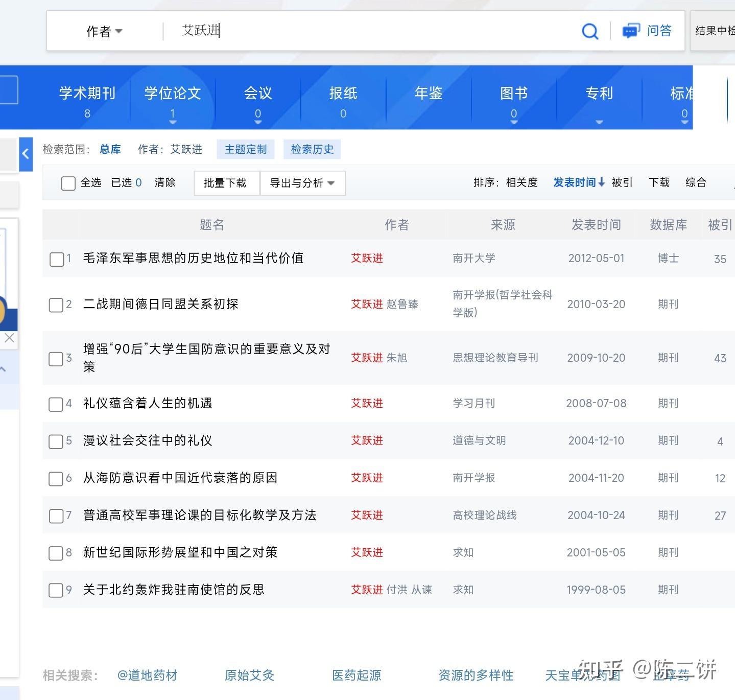Image resolution: width=735 pixels, height=700 pixels.
Task: Expand the 学位论文 tab arrow
Action: tap(173, 122)
